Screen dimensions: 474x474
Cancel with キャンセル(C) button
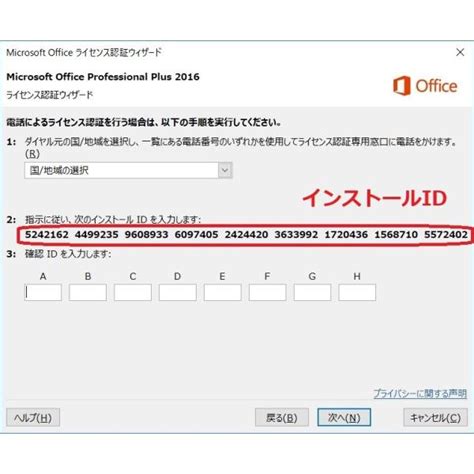point(435,417)
